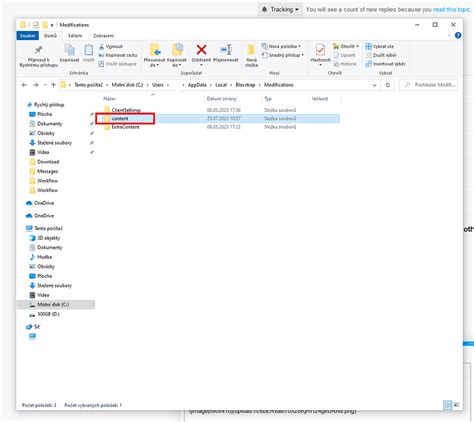Switch to large icons view in status bar
474x422 pixels.
click(456, 405)
